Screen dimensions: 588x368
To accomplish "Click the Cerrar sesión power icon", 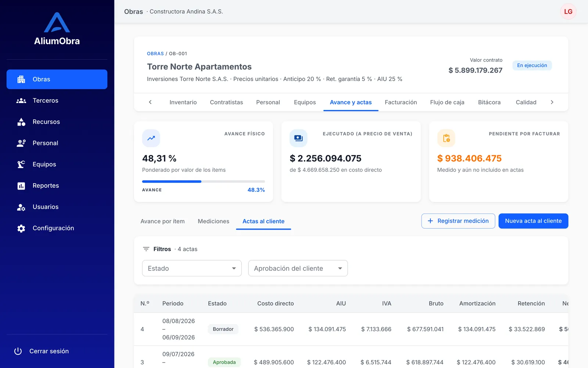I will (18, 351).
